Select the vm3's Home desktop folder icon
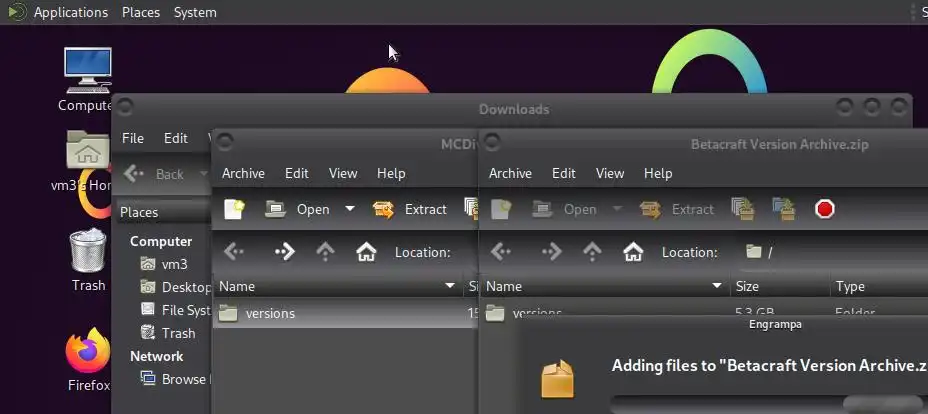928x414 pixels. pyautogui.click(x=86, y=161)
